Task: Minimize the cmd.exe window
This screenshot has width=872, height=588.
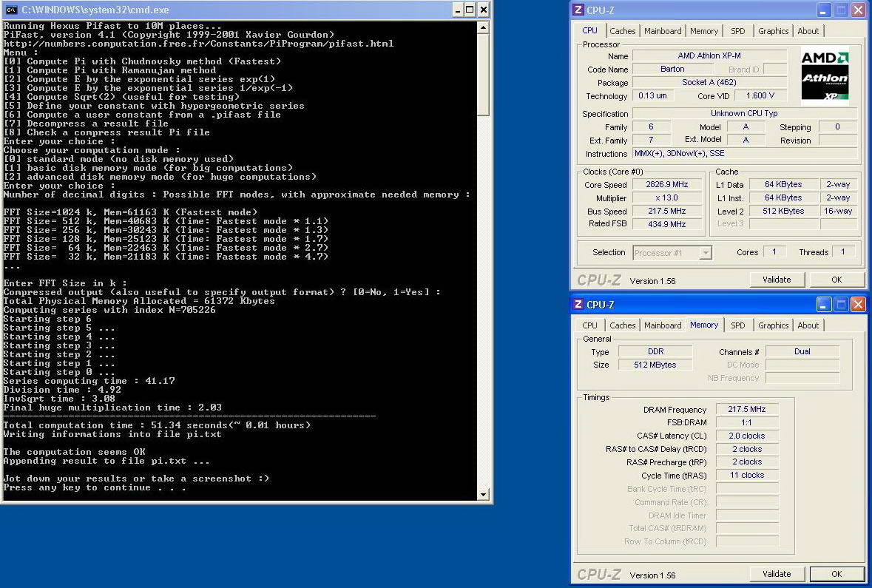Action: coord(458,10)
